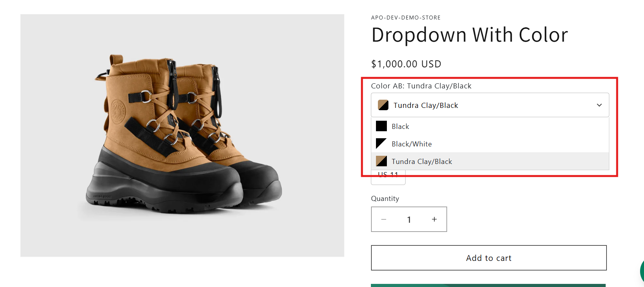The height and width of the screenshot is (287, 644).
Task: Decrease quantity with the minus icon
Action: tap(383, 220)
